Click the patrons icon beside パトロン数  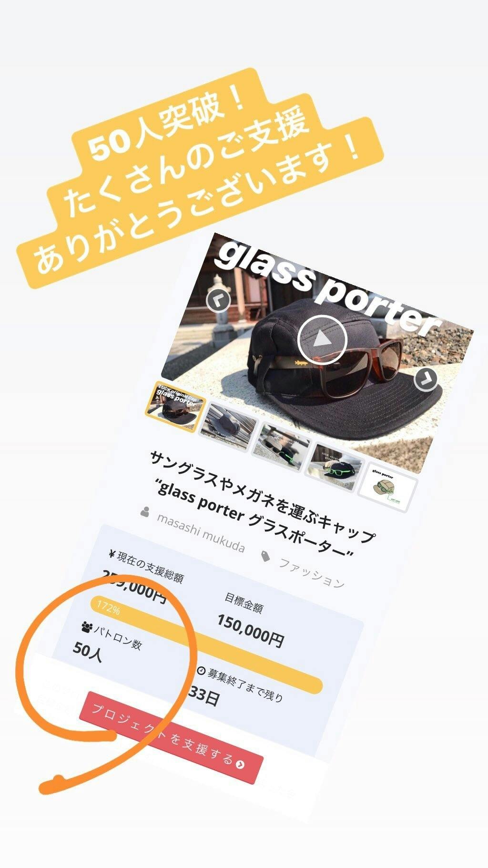tap(87, 627)
